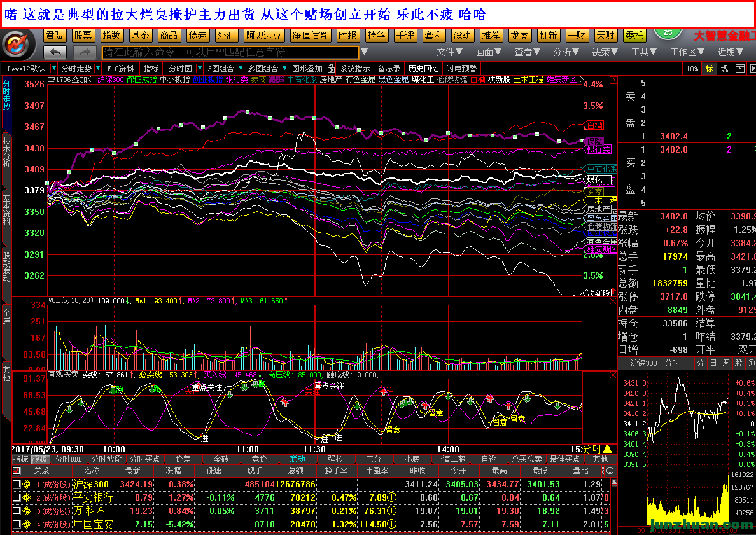The width and height of the screenshot is (756, 535).
Task: Select the 分时BBD bottom tab
Action: tap(69, 459)
